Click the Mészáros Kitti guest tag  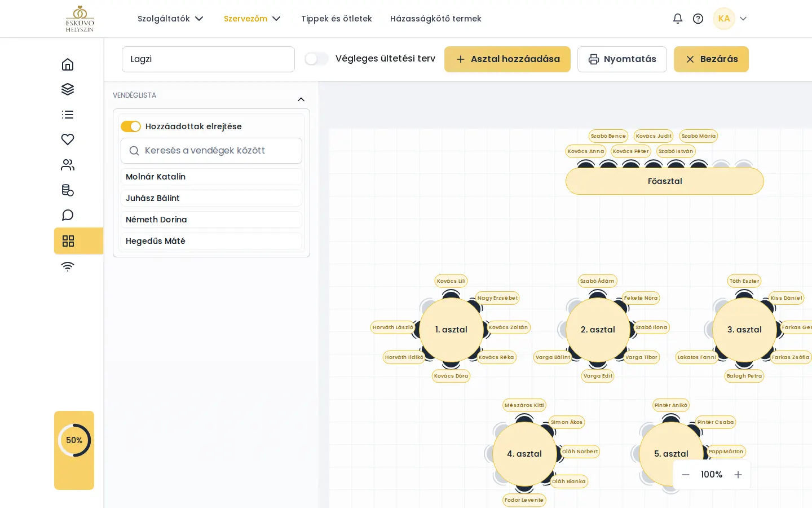pos(524,405)
